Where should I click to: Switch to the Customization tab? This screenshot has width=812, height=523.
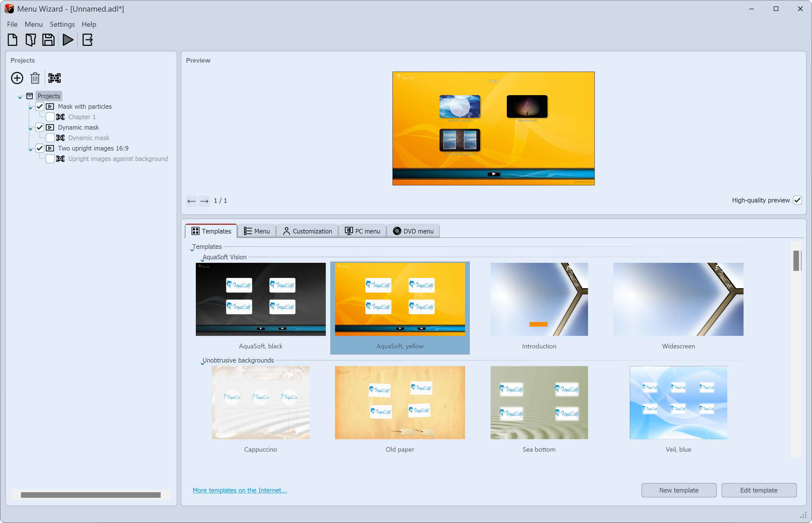pyautogui.click(x=307, y=231)
